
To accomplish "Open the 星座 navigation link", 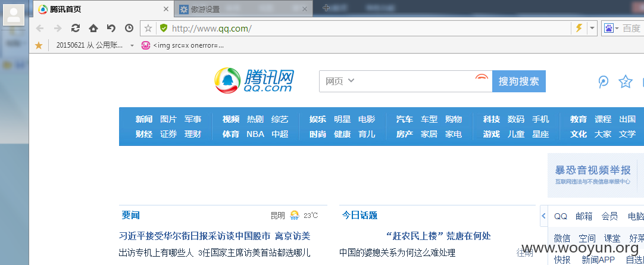I will [x=540, y=134].
